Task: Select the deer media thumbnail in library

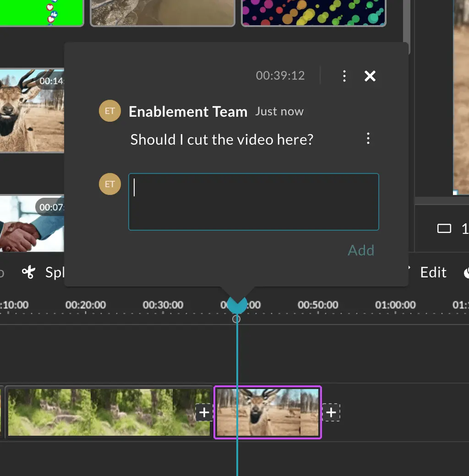Action: point(32,110)
